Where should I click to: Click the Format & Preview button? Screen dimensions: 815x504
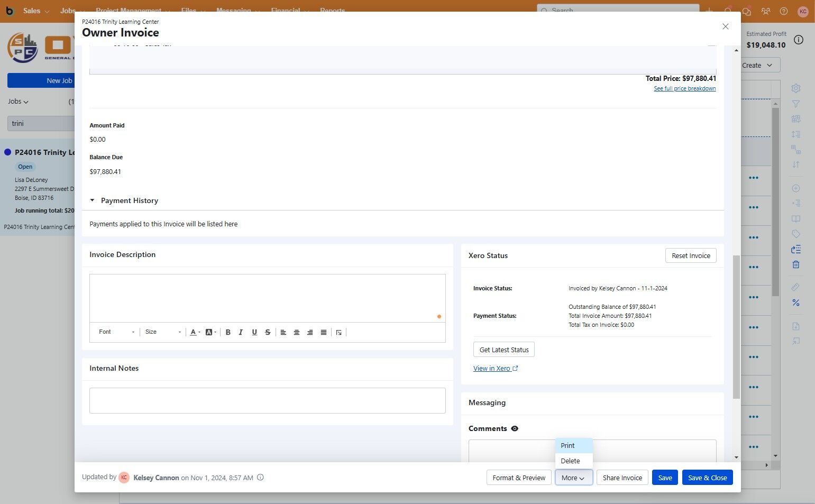[519, 478]
